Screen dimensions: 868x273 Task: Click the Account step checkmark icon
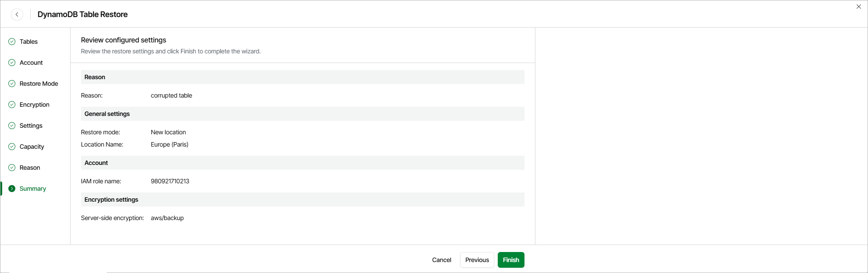point(12,63)
